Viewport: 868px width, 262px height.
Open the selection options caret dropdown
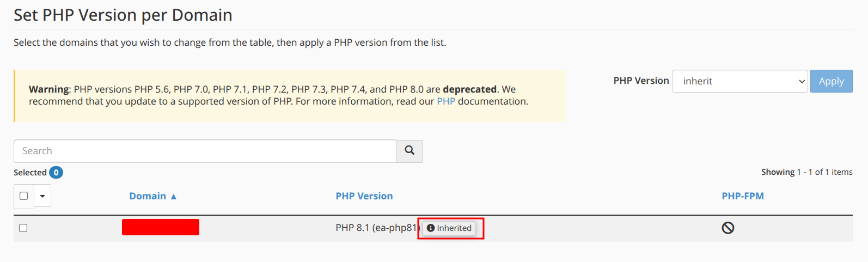point(42,196)
